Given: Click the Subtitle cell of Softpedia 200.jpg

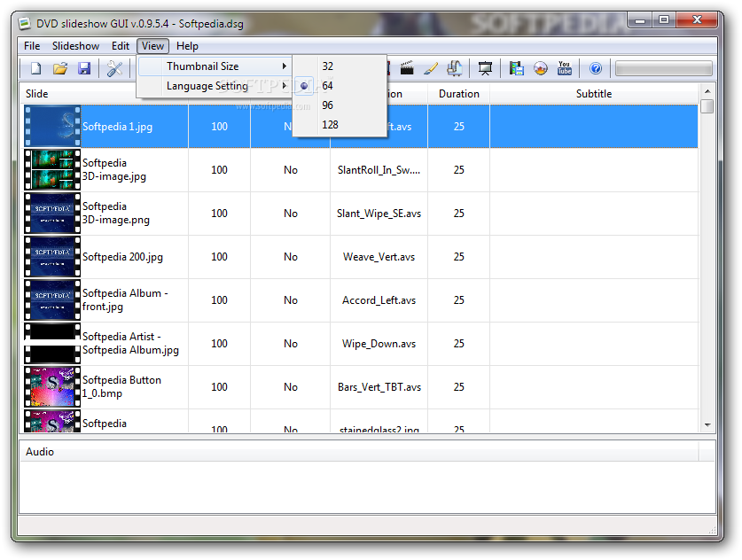Looking at the screenshot, I should click(594, 257).
